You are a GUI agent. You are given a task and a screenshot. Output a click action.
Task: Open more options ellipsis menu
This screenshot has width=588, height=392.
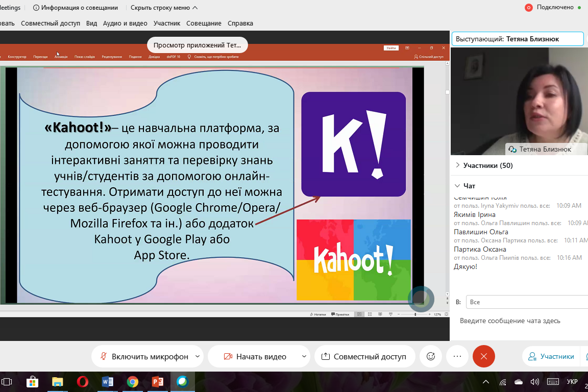(x=457, y=356)
